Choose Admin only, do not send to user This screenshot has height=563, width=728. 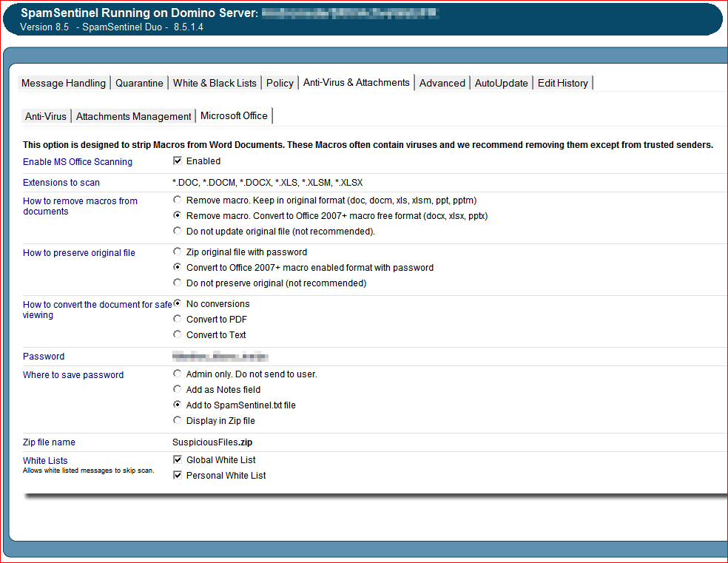(177, 374)
